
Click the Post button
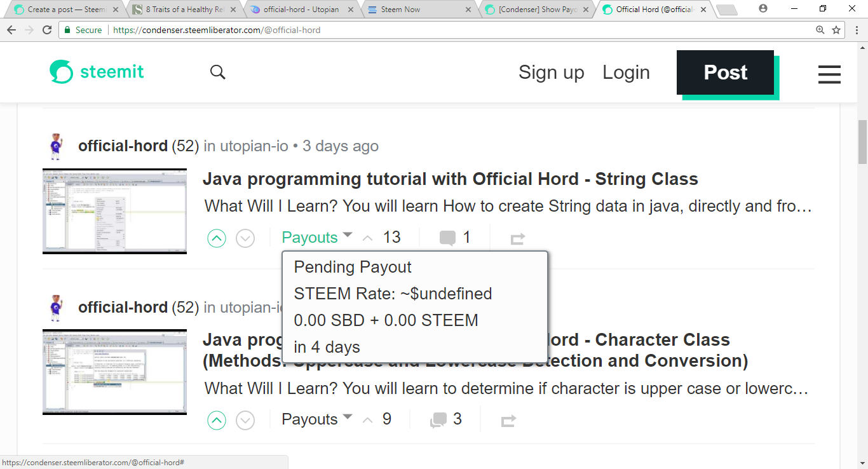726,72
